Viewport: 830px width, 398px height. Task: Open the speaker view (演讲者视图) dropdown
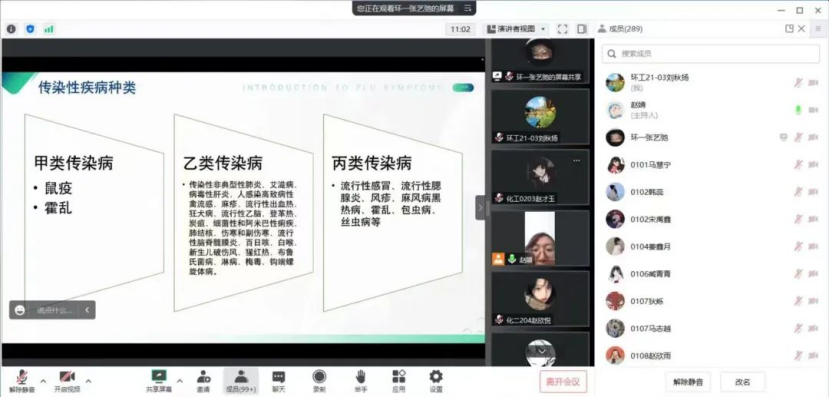click(516, 29)
